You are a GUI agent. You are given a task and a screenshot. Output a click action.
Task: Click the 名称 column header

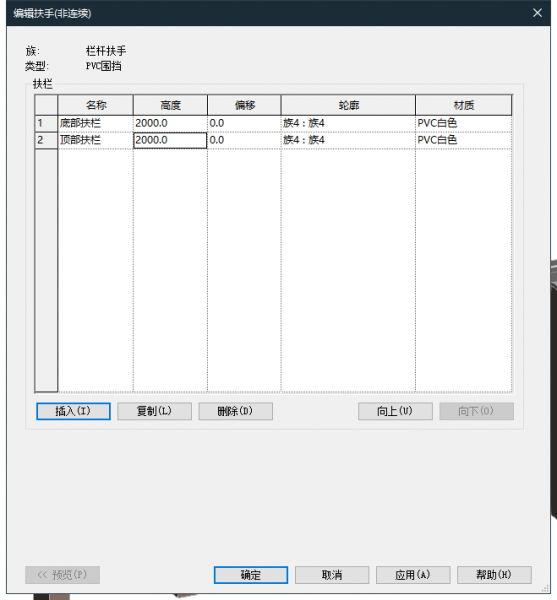click(x=95, y=105)
